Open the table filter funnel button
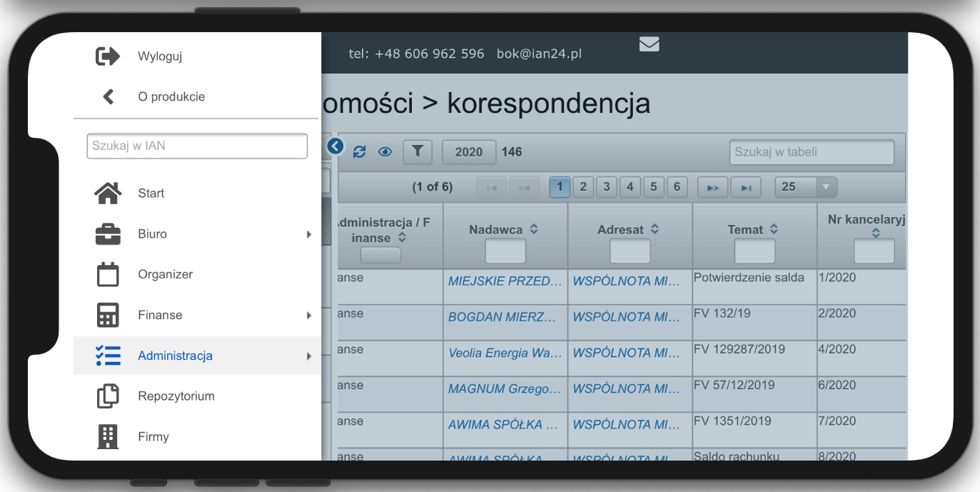 click(x=418, y=151)
